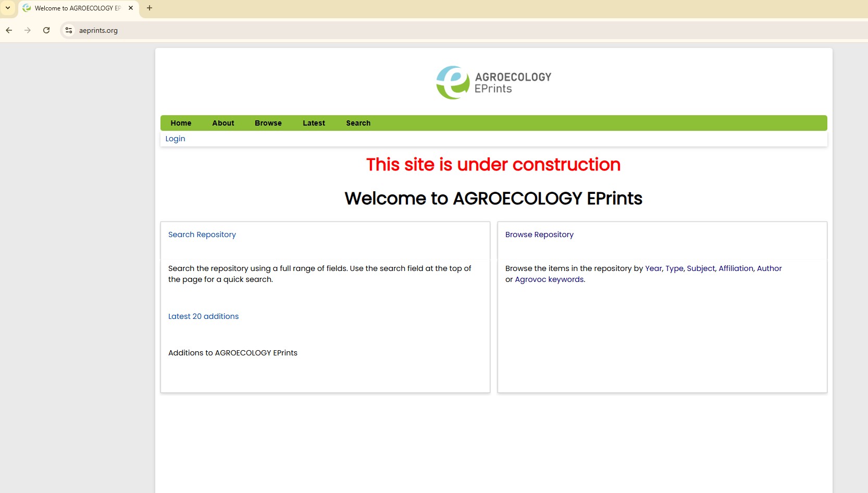This screenshot has width=868, height=493.
Task: Click the browser forward arrow
Action: click(28, 30)
